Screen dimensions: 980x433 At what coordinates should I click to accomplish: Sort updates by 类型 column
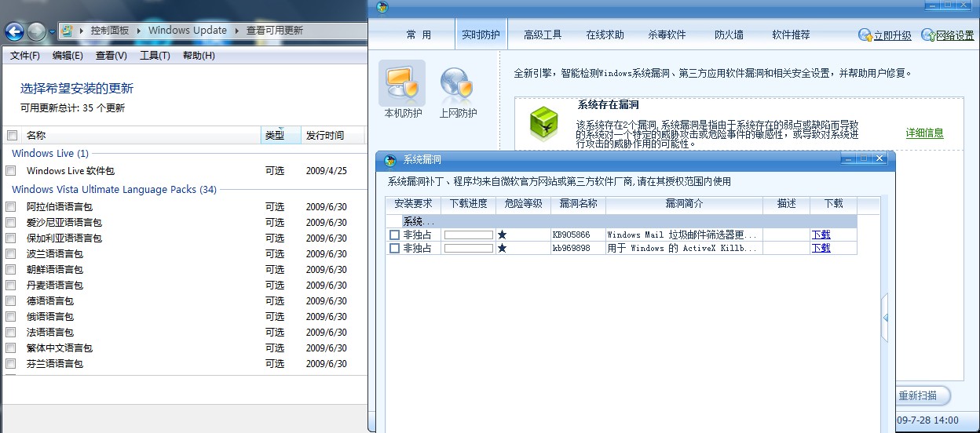(x=281, y=135)
